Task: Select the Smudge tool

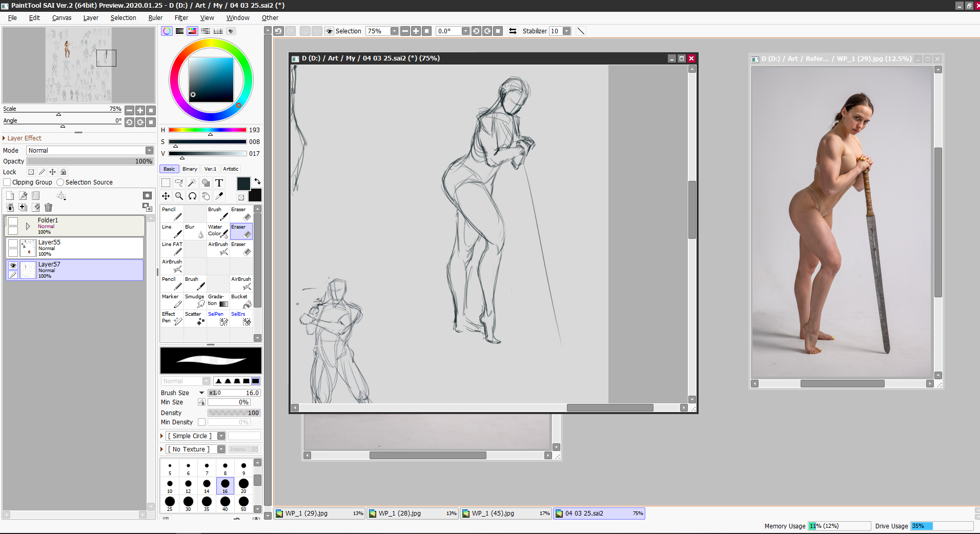Action: pyautogui.click(x=195, y=301)
